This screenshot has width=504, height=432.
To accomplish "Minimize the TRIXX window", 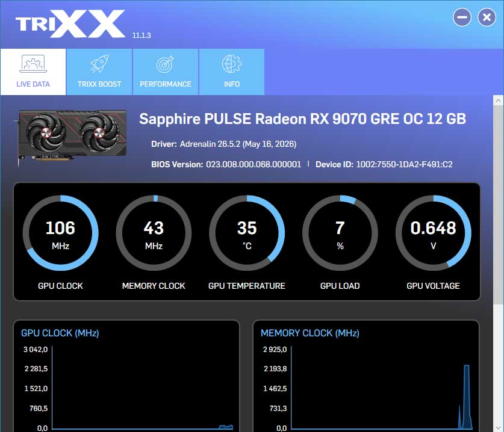I will coord(462,17).
